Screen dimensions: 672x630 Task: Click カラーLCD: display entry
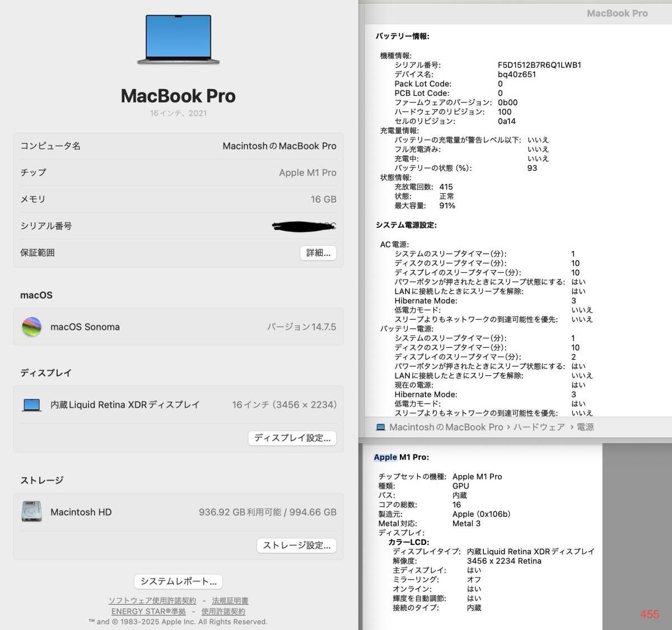(x=409, y=542)
